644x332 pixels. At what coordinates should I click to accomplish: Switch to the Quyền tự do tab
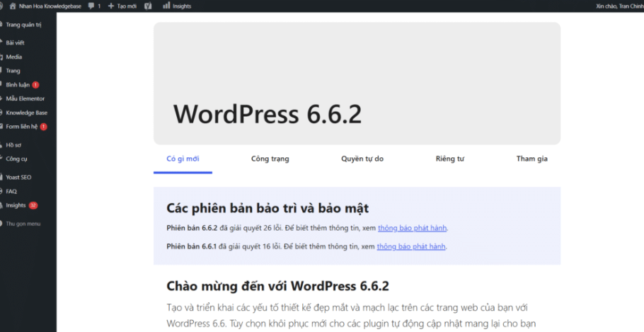pos(362,159)
